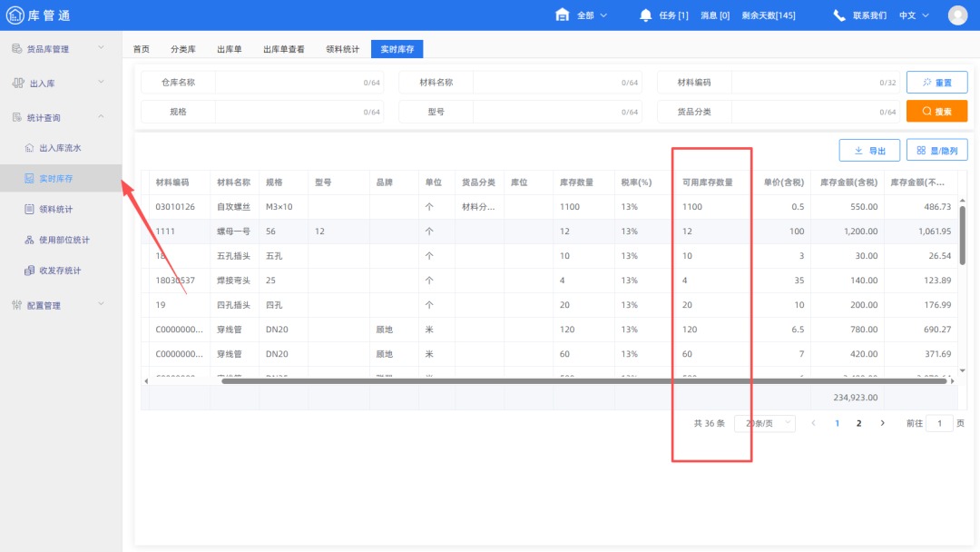Click the 库管通 app logo
980x552 pixels.
(x=41, y=15)
